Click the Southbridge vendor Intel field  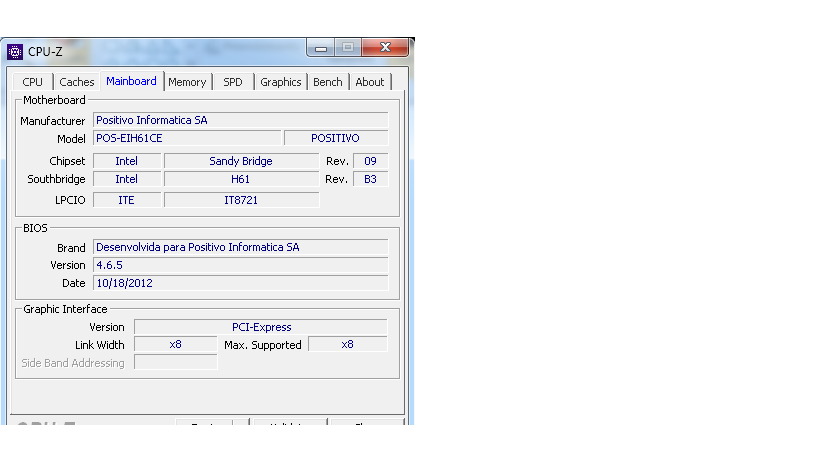click(126, 179)
